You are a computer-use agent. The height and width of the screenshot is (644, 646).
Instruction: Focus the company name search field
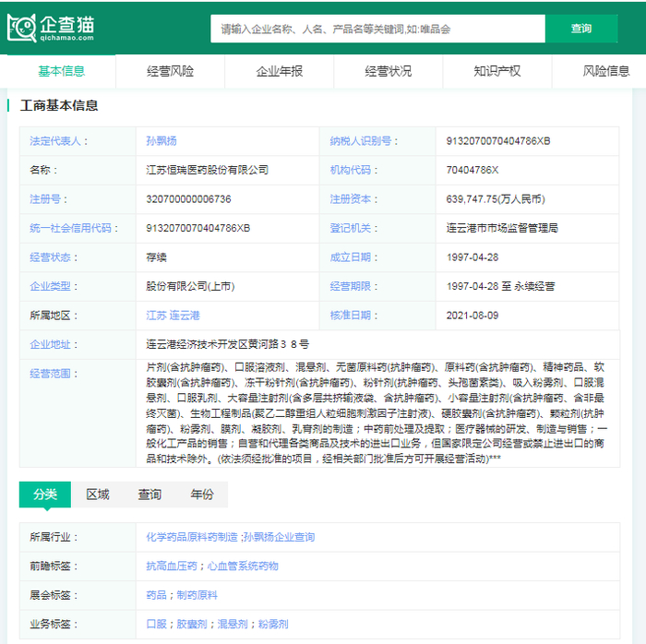377,29
